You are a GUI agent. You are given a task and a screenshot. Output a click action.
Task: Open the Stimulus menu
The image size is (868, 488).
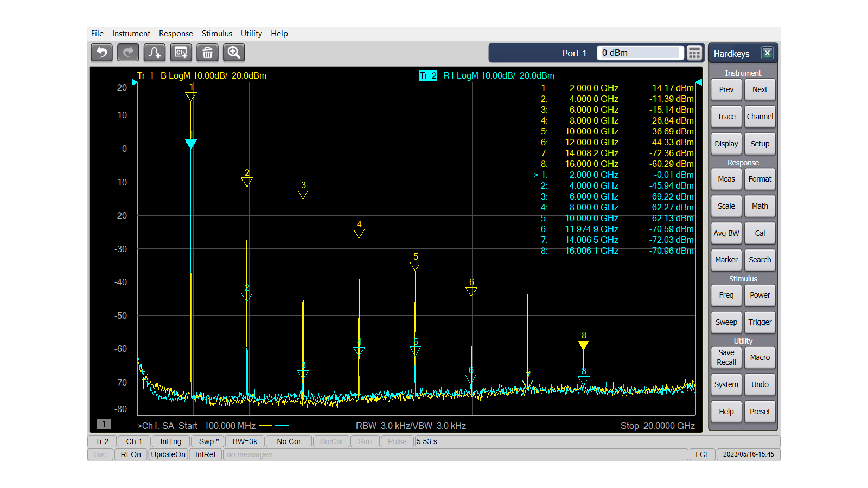(x=216, y=34)
